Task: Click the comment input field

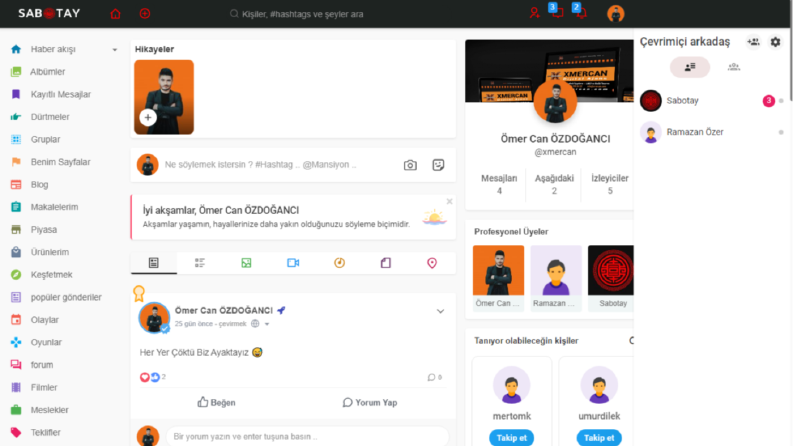Action: click(x=307, y=436)
